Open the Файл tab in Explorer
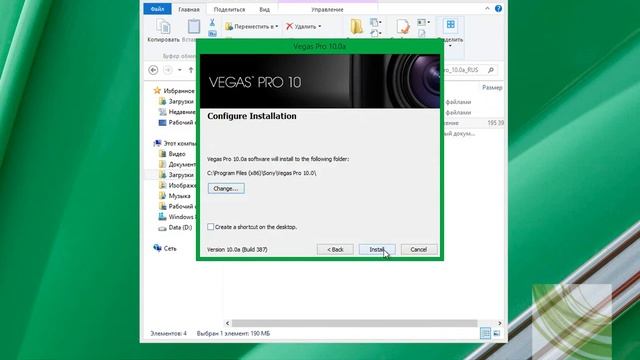Screen dimensions: 640x360 pyautogui.click(x=157, y=9)
